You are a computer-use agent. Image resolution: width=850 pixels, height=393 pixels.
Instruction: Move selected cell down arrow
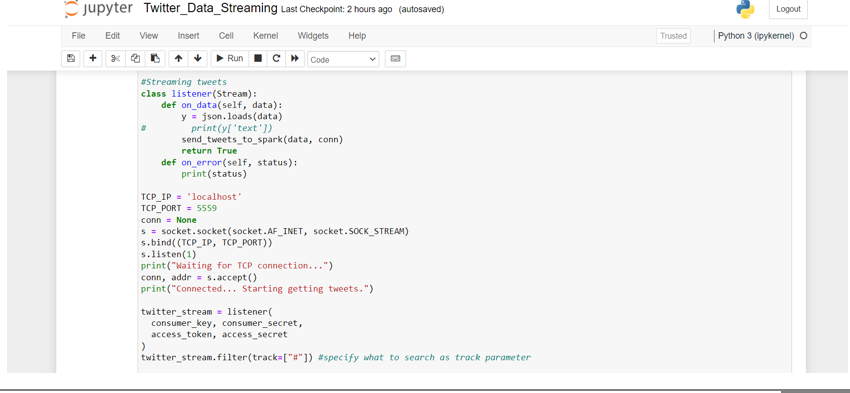pos(197,59)
